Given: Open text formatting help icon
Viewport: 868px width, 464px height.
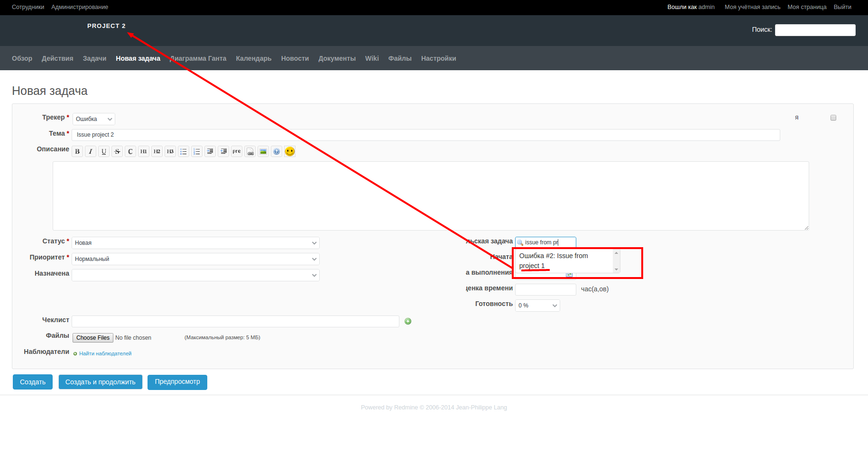Looking at the screenshot, I should click(277, 151).
